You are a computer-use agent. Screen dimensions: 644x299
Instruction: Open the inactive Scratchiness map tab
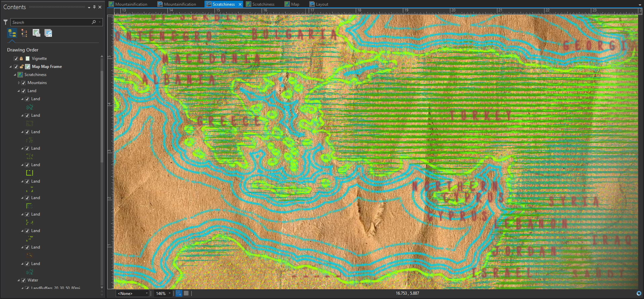point(260,4)
